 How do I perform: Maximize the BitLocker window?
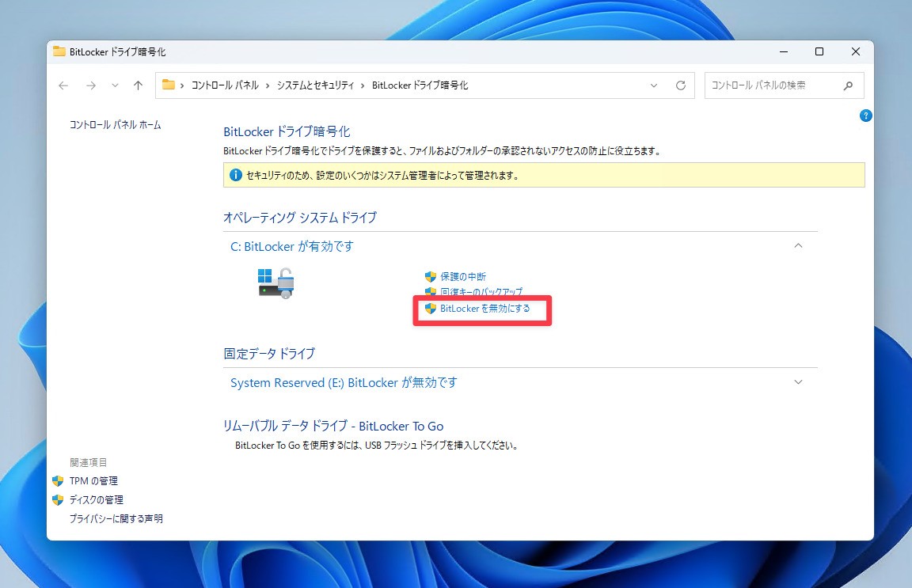[819, 51]
